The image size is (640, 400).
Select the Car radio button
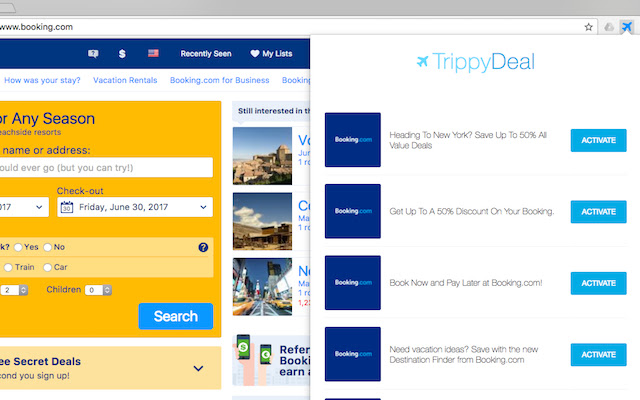(48, 267)
